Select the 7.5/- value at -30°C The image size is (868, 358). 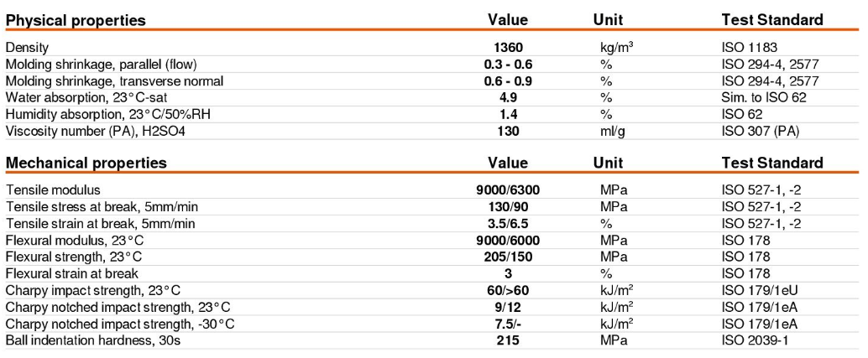[x=508, y=324]
